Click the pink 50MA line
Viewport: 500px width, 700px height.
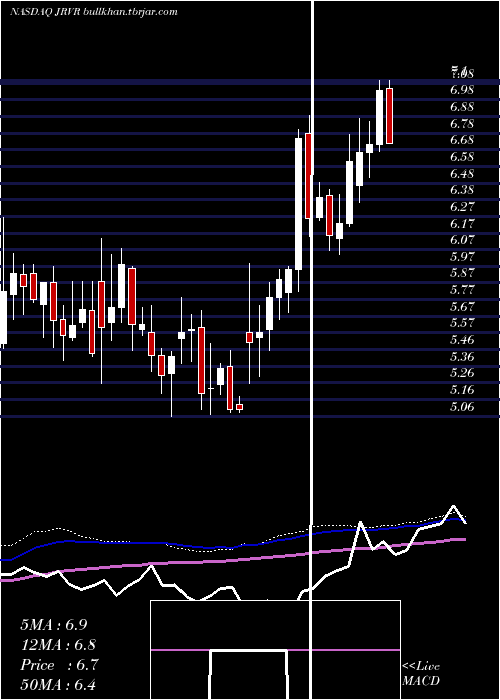(232, 560)
